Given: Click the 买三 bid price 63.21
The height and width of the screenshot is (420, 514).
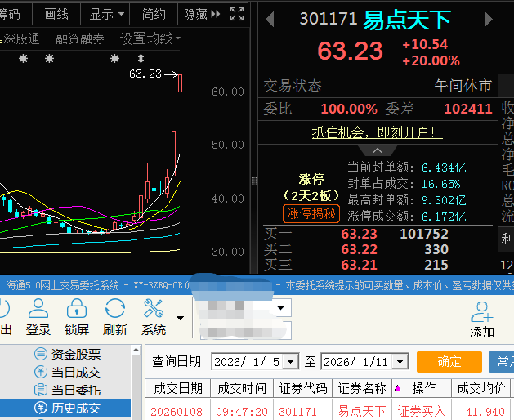Looking at the screenshot, I should pos(359,265).
